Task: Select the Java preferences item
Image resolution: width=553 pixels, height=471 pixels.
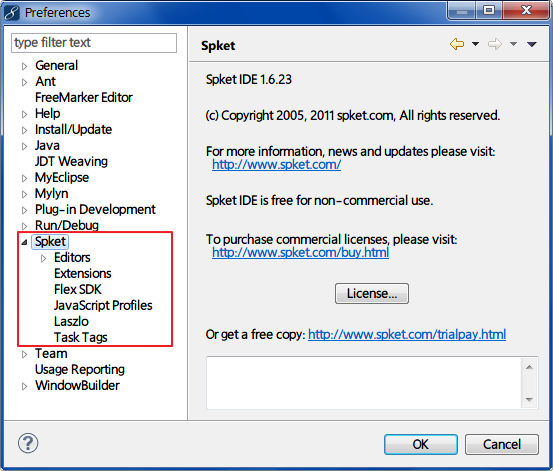Action: coord(47,145)
